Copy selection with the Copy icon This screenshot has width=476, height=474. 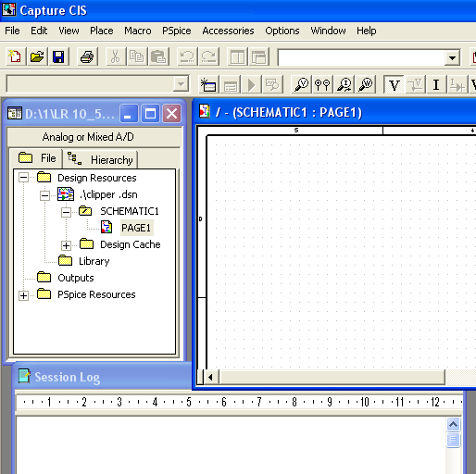pos(136,56)
